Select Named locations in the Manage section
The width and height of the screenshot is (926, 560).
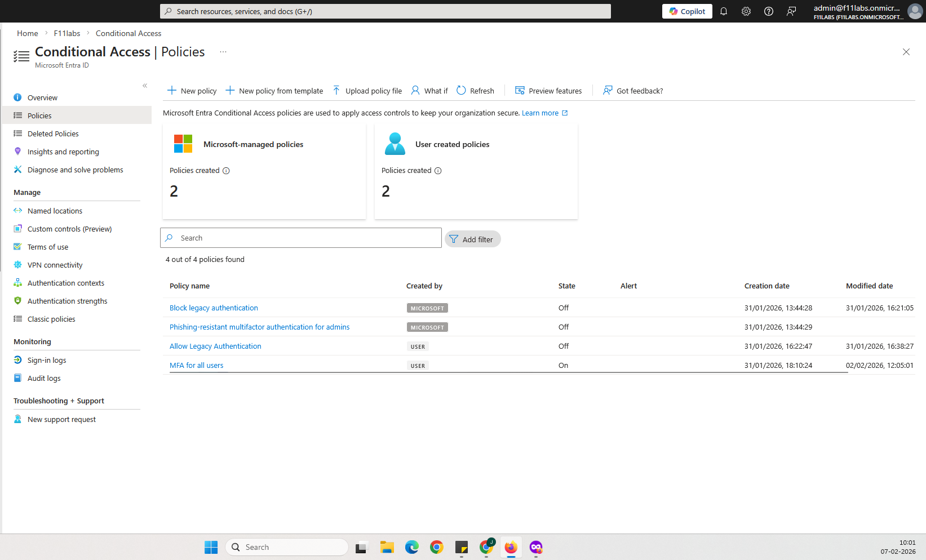pos(54,211)
